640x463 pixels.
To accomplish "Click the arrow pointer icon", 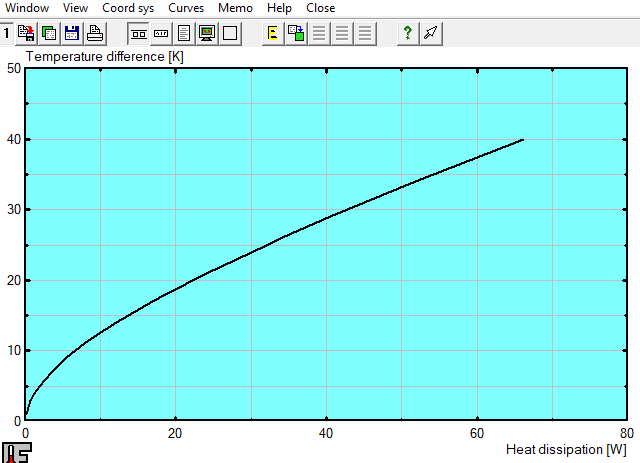I will pos(431,33).
